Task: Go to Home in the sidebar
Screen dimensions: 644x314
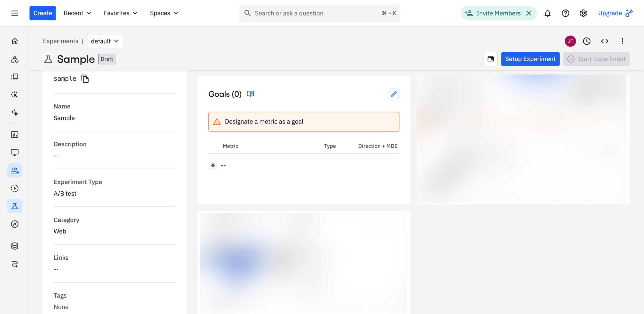Action: (x=15, y=41)
